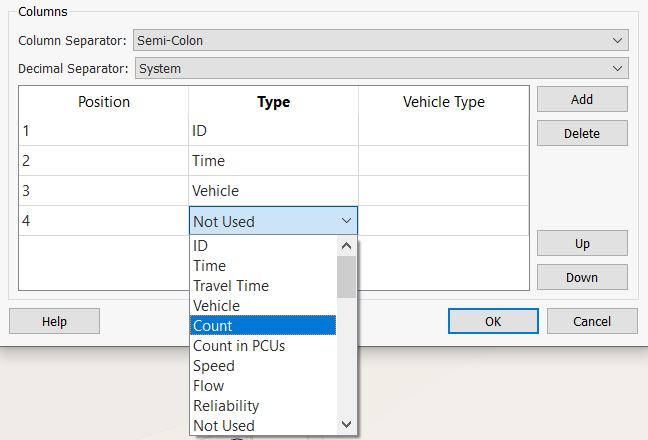
Task: Select Reliability from the list
Action: (x=262, y=406)
